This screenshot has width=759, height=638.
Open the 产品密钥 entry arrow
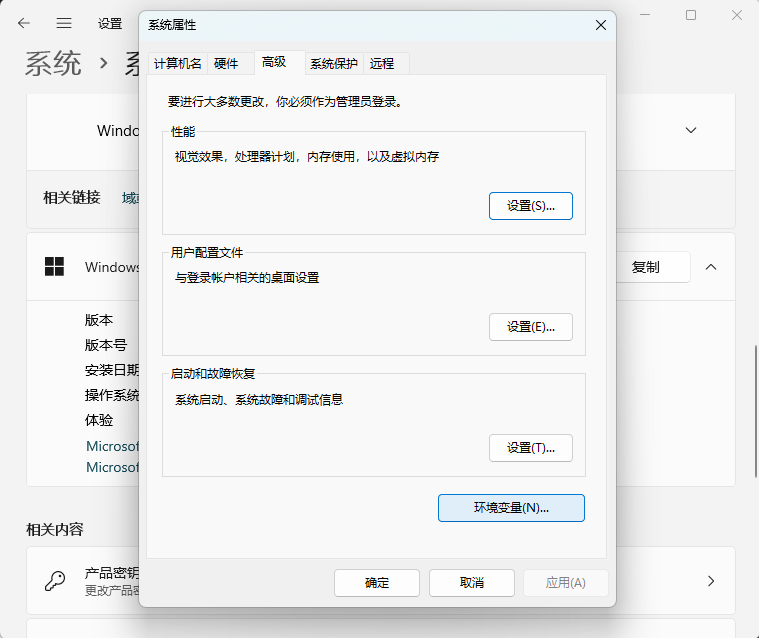coord(711,581)
